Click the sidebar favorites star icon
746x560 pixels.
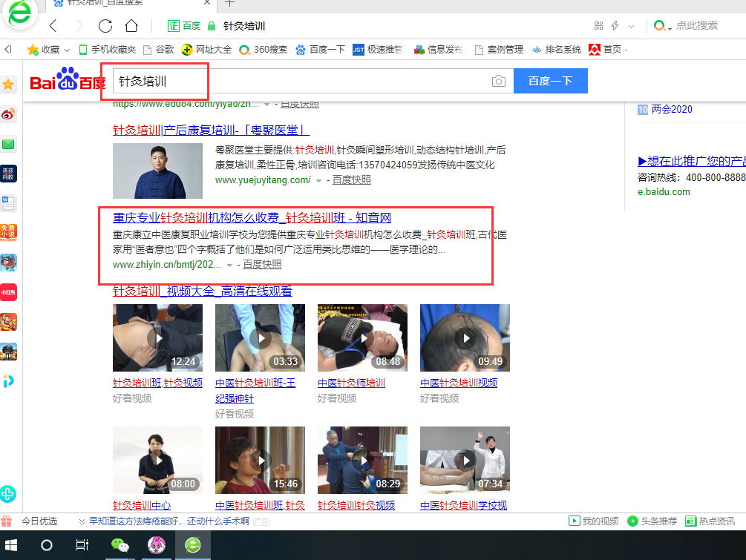click(x=8, y=85)
